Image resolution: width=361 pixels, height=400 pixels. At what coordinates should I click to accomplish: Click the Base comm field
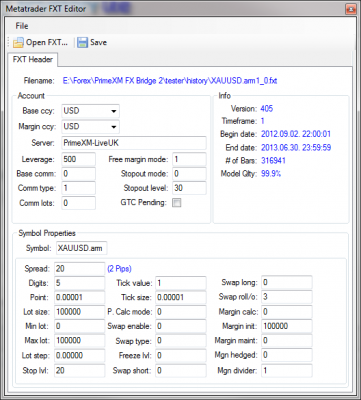(79, 174)
